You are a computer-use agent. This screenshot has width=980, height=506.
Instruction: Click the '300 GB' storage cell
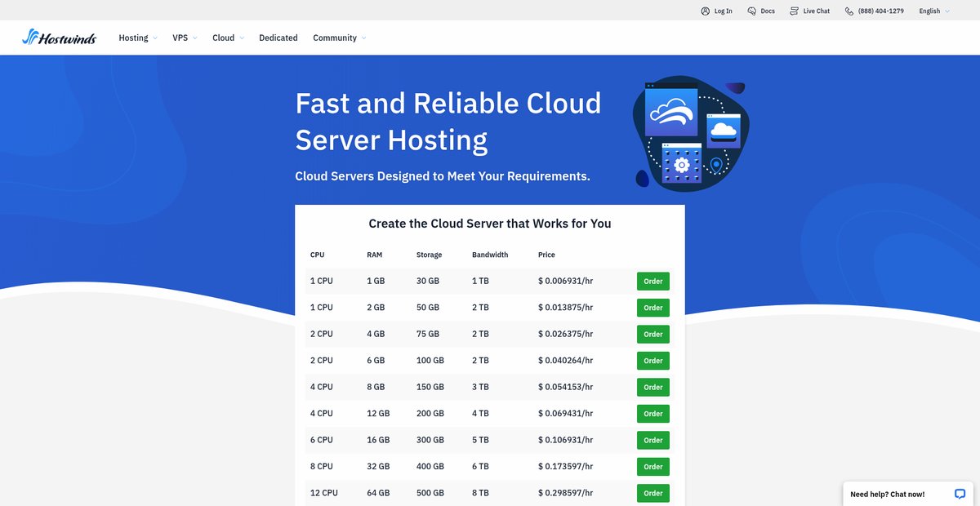[x=430, y=440]
